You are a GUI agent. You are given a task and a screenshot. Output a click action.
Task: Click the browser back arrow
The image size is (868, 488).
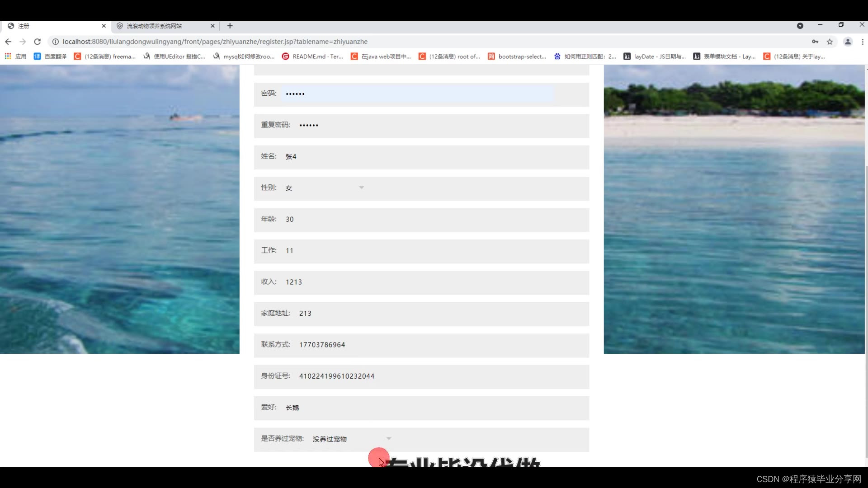click(x=8, y=42)
